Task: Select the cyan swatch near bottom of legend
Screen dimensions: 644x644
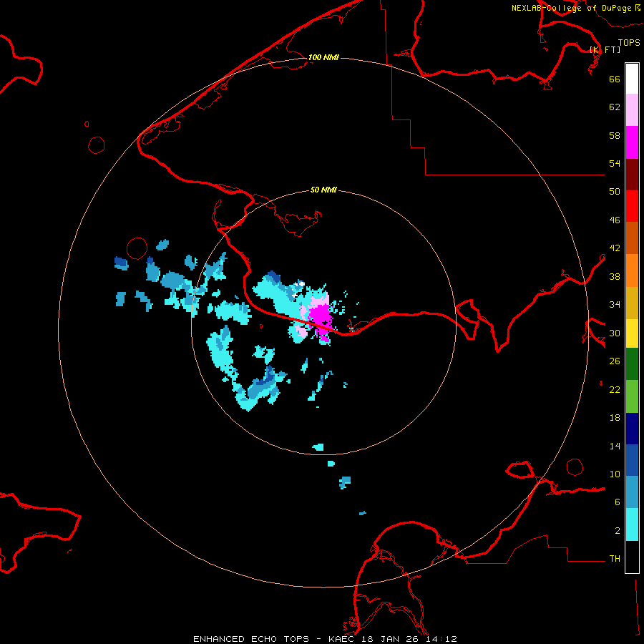Action: pos(632,525)
